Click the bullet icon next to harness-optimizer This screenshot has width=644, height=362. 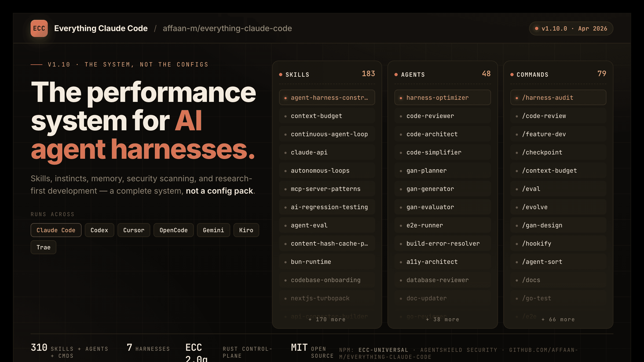coord(401,98)
